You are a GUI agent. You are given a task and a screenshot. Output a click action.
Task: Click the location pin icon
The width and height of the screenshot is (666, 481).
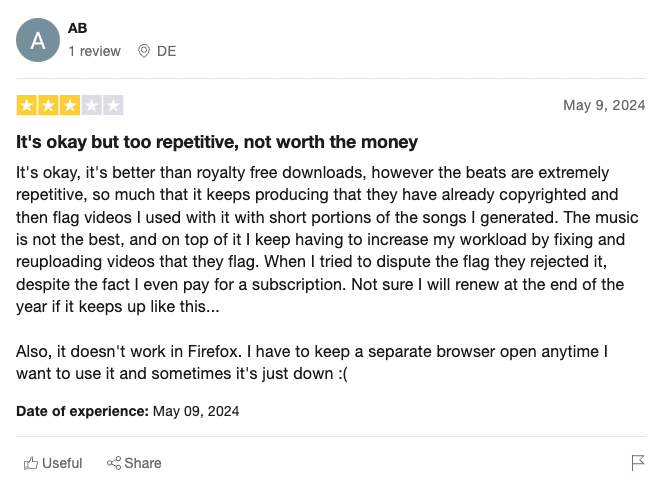pos(144,51)
